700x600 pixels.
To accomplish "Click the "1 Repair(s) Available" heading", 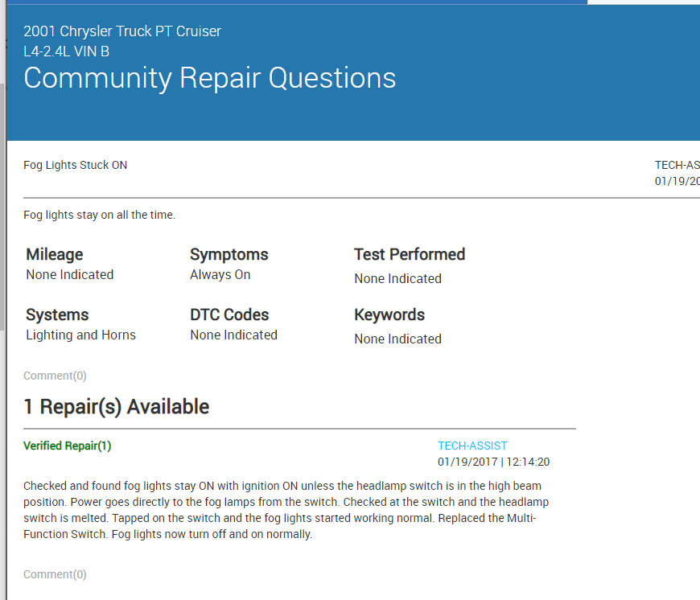I will (x=117, y=406).
